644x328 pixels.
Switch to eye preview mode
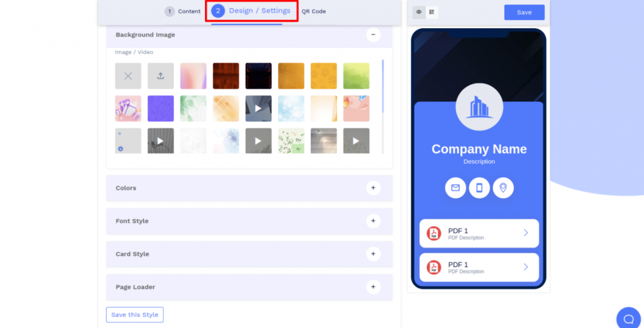tap(419, 12)
